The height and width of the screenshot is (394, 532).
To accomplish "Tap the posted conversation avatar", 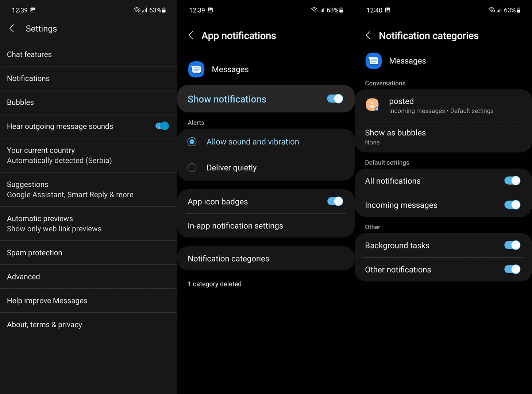I will (x=372, y=105).
